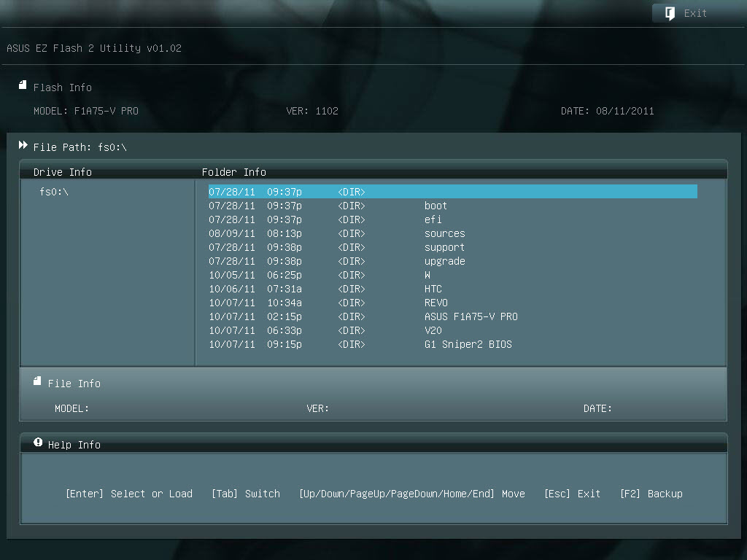Screen dimensions: 747x560
Task: Click the 08/09/11 date of sources
Action: (231, 233)
